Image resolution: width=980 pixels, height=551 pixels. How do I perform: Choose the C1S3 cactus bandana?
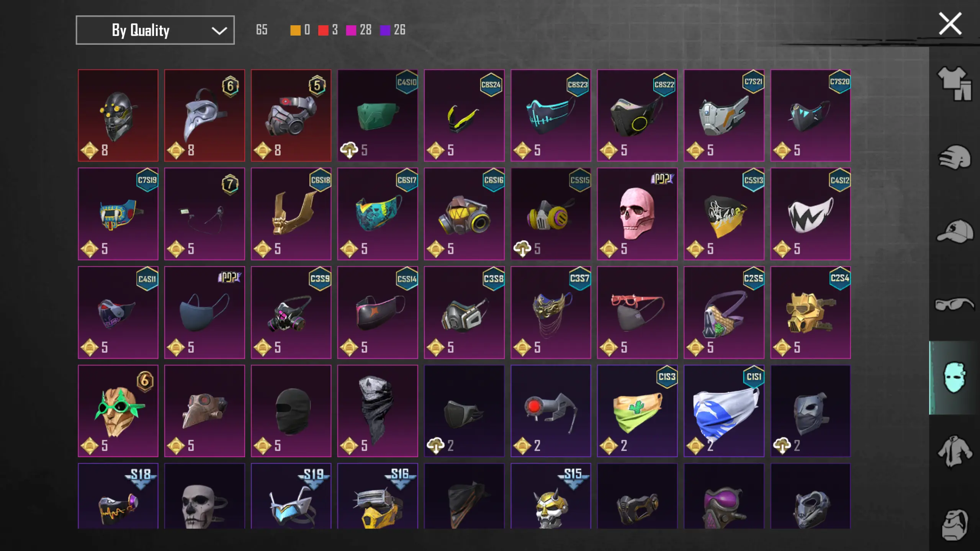[637, 411]
